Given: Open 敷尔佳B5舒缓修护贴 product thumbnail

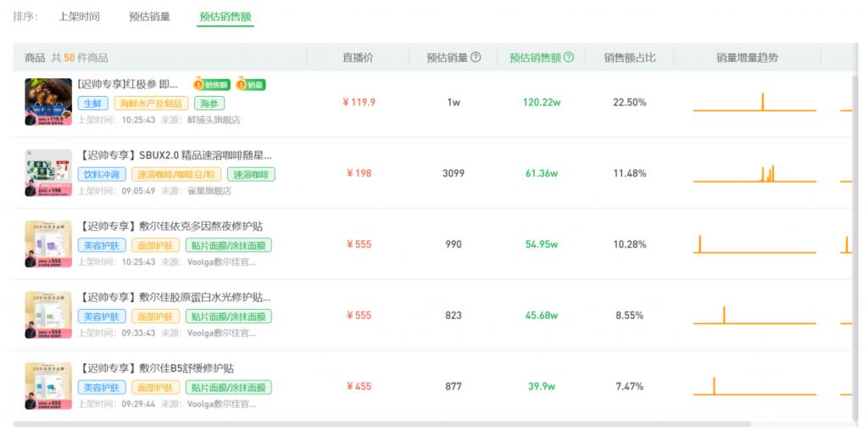Looking at the screenshot, I should pyautogui.click(x=48, y=386).
